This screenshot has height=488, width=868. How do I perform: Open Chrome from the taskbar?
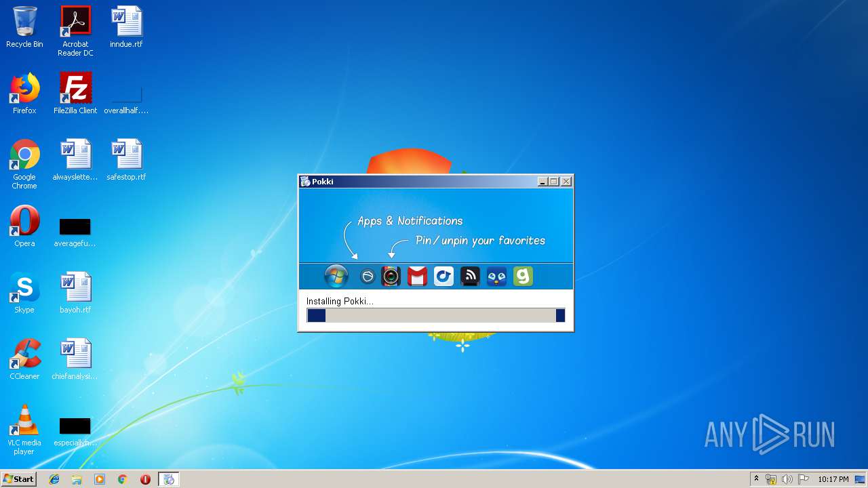(122, 479)
